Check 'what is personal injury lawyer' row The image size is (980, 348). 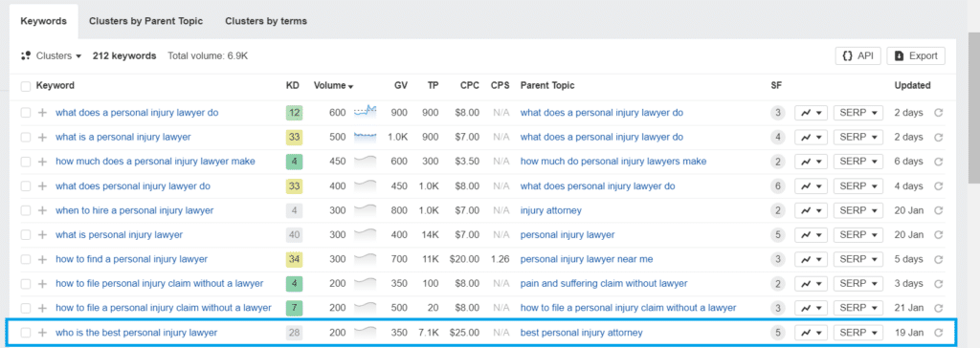pyautogui.click(x=26, y=235)
